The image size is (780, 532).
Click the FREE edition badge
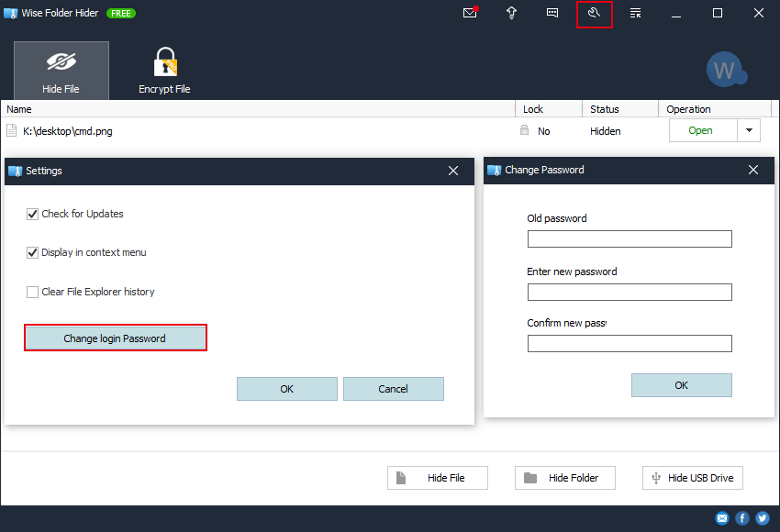click(121, 14)
